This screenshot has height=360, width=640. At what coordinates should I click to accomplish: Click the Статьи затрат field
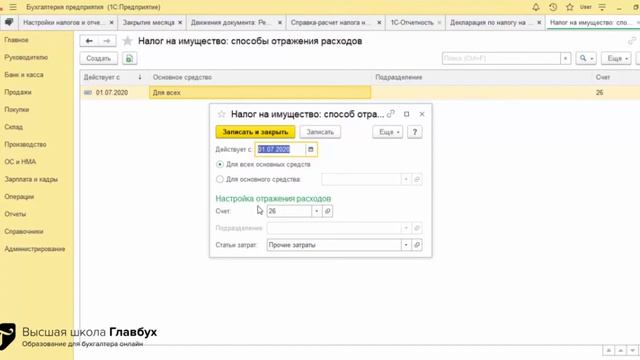[334, 245]
